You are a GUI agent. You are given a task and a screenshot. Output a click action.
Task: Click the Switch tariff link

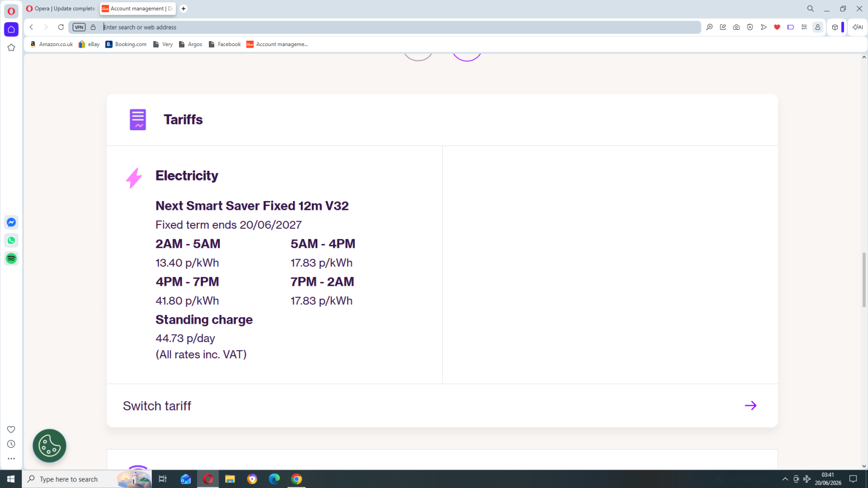pos(157,406)
